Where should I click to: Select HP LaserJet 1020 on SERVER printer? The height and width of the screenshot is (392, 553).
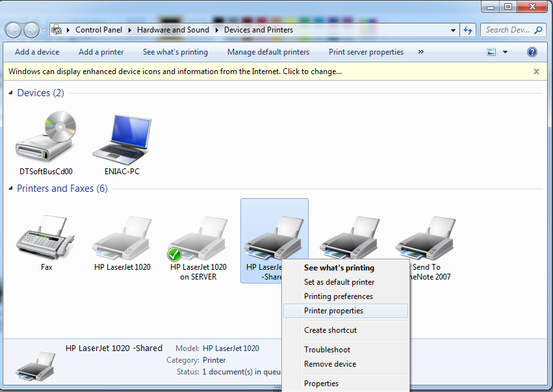point(198,238)
